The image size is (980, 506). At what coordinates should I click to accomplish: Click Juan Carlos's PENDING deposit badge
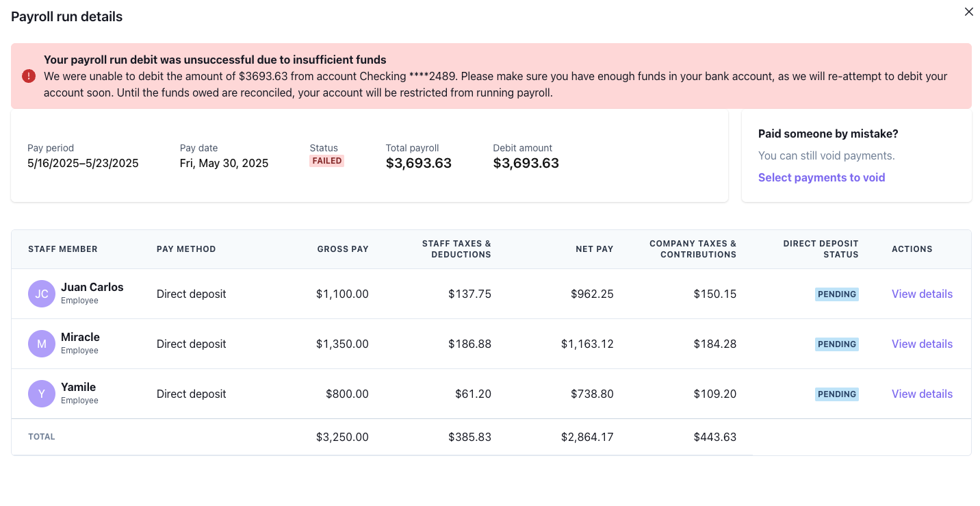[836, 294]
